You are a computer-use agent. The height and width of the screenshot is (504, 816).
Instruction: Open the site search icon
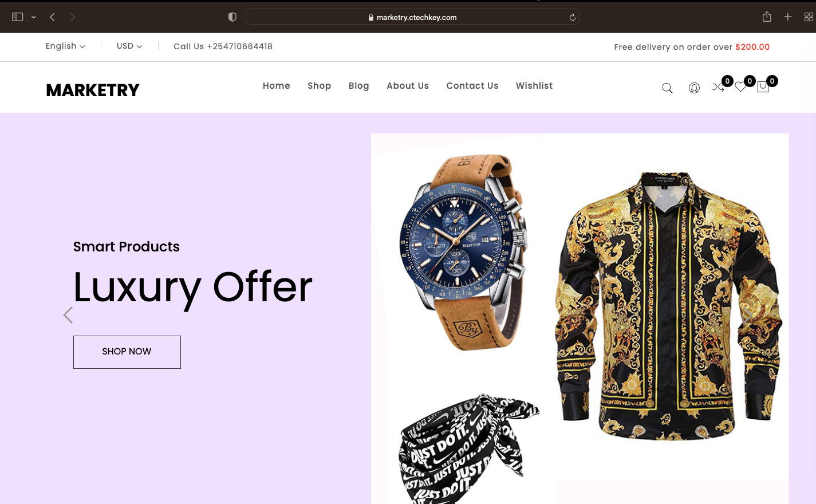point(667,88)
